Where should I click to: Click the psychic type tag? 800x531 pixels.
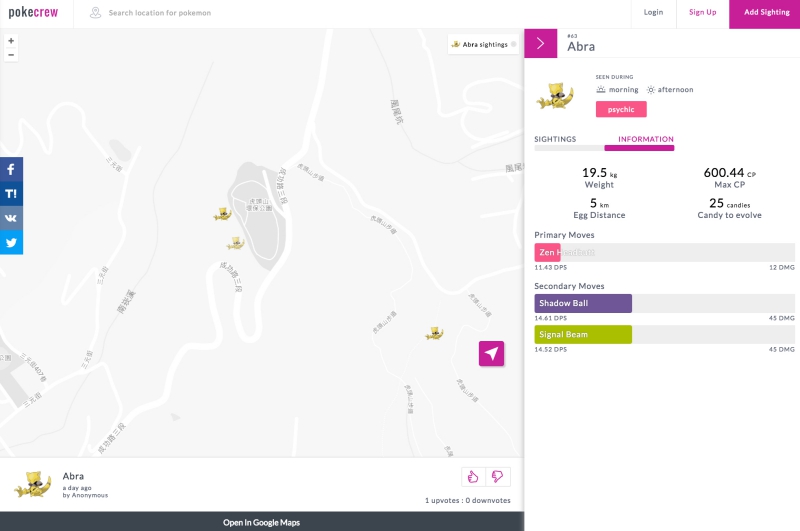(x=621, y=109)
